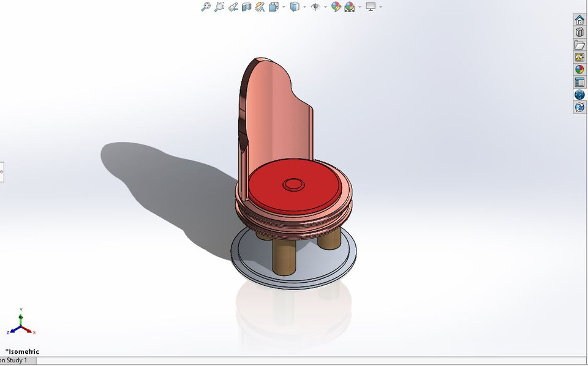The height and width of the screenshot is (366, 588).
Task: Select the Zoom to Fit tool
Action: 205,7
